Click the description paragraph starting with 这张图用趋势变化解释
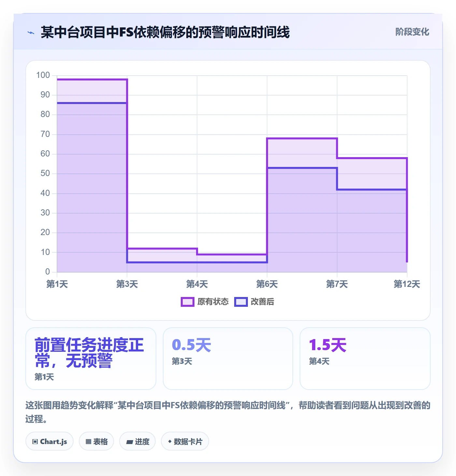The image size is (456, 476). (x=228, y=412)
